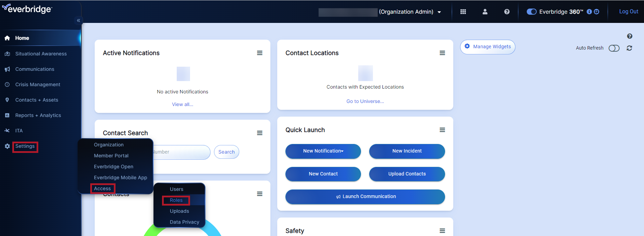
Task: Expand the Organization Admin role dropdown
Action: tap(439, 12)
